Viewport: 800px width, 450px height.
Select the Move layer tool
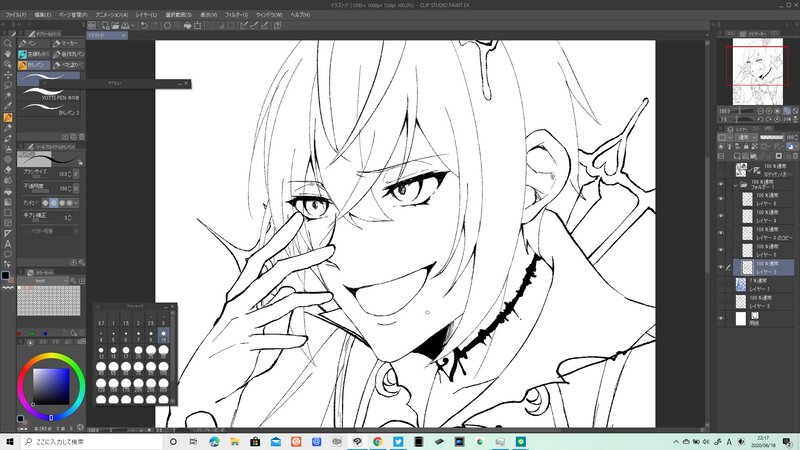(7, 74)
